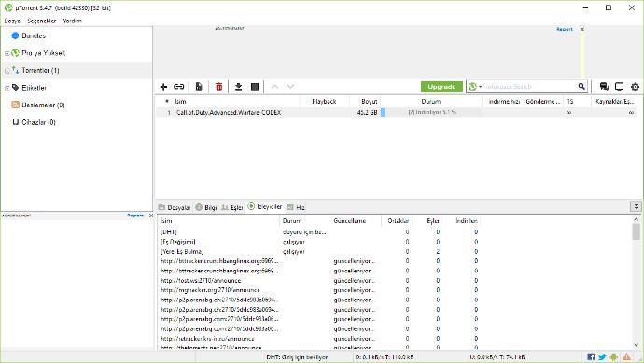Select Bundles in sidebar
This screenshot has height=363, width=644.
[34, 35]
